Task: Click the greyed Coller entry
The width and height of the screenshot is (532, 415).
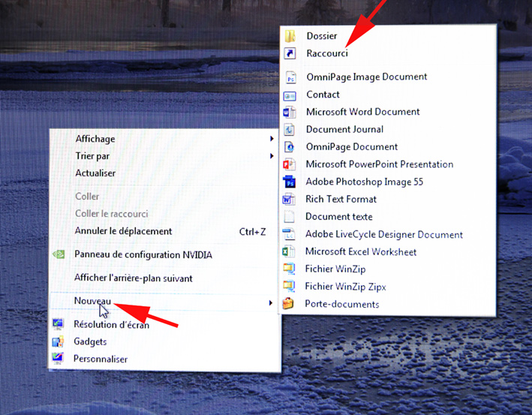Action: coord(163,196)
